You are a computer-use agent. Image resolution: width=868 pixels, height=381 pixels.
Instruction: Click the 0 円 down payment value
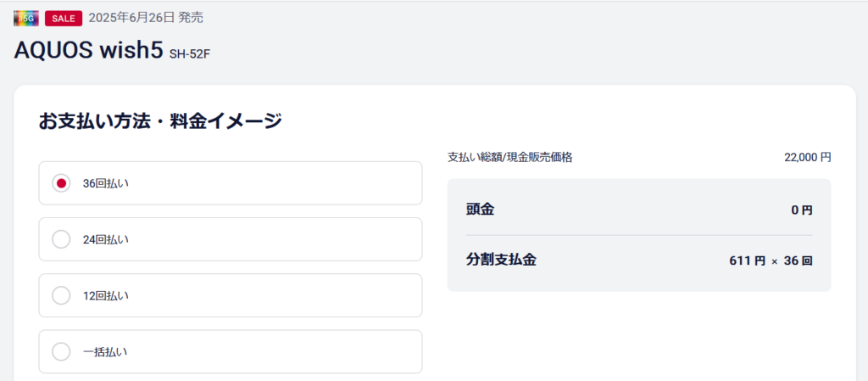coord(801,210)
